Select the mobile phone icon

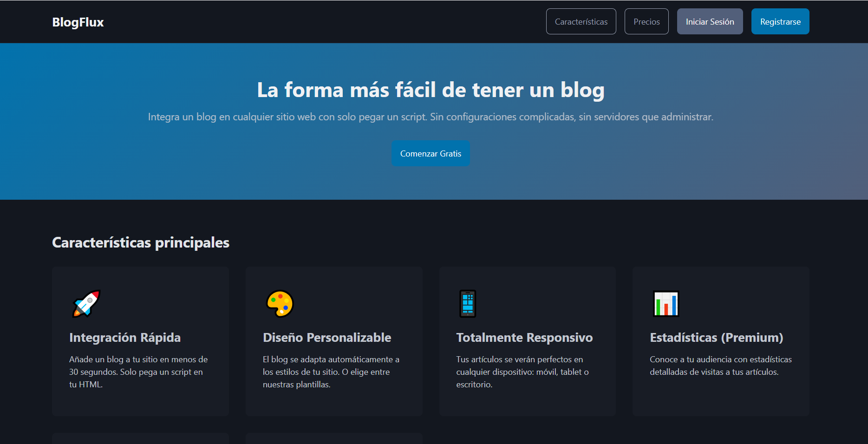468,304
